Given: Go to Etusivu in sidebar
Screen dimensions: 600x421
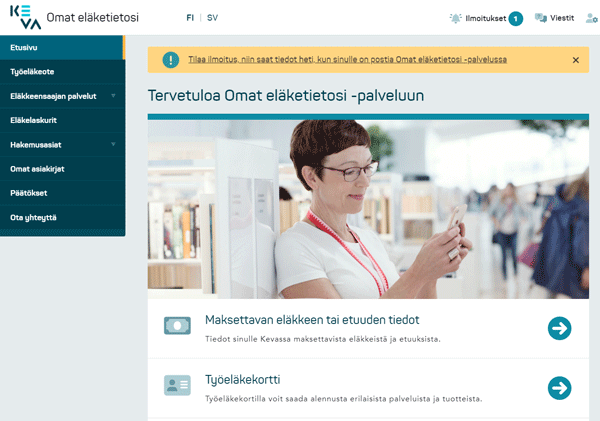Looking at the screenshot, I should coord(62,47).
